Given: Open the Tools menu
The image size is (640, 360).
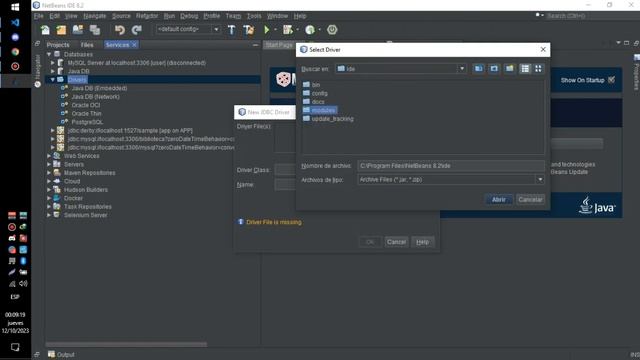Looking at the screenshot, I should (254, 16).
